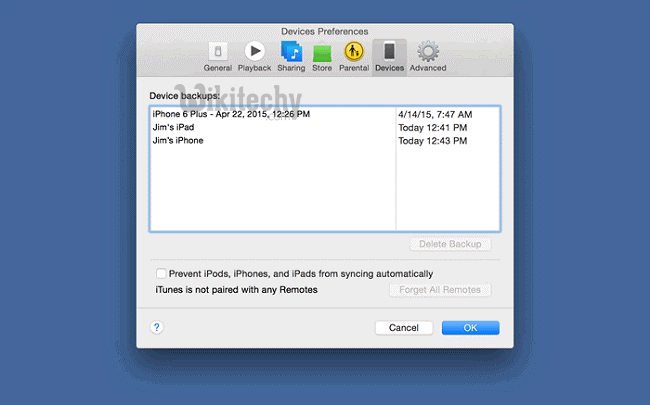Select Jim's iPad backup entry

click(176, 128)
